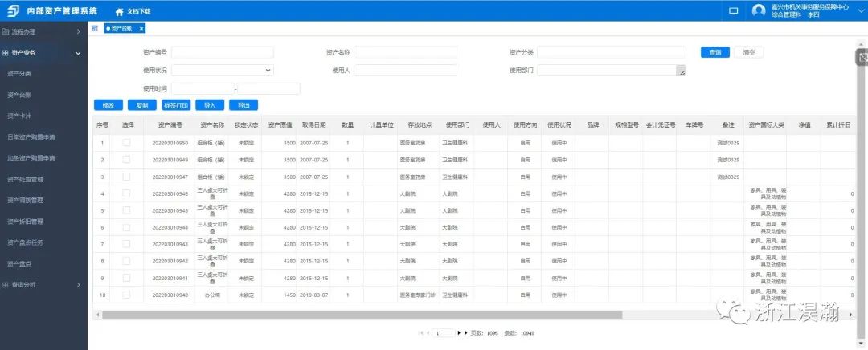Image resolution: width=868 pixels, height=350 pixels.
Task: Expand the 查询分析 sidebar section
Action: (43, 284)
